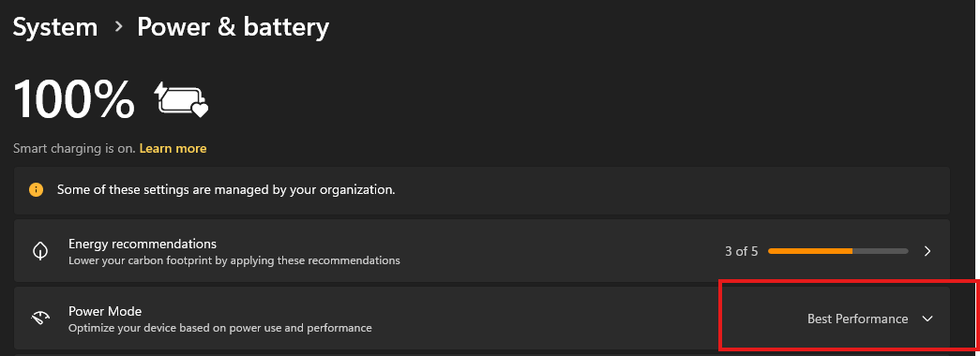Expand the Power Mode dropdown chevron arrow
This screenshot has height=356, width=980.
coord(927,319)
